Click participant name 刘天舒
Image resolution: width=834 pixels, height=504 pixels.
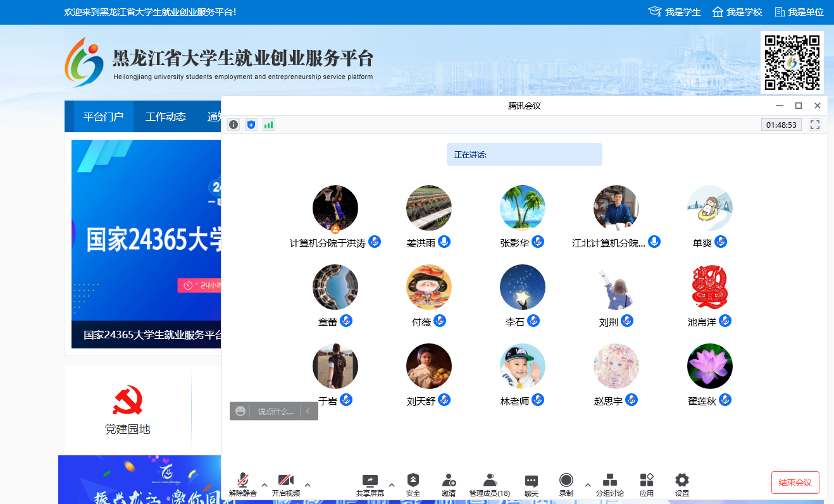(421, 401)
